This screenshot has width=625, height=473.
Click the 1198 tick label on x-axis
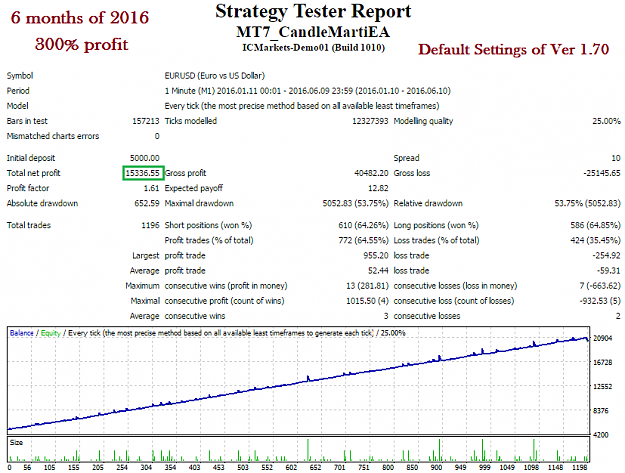tap(580, 467)
